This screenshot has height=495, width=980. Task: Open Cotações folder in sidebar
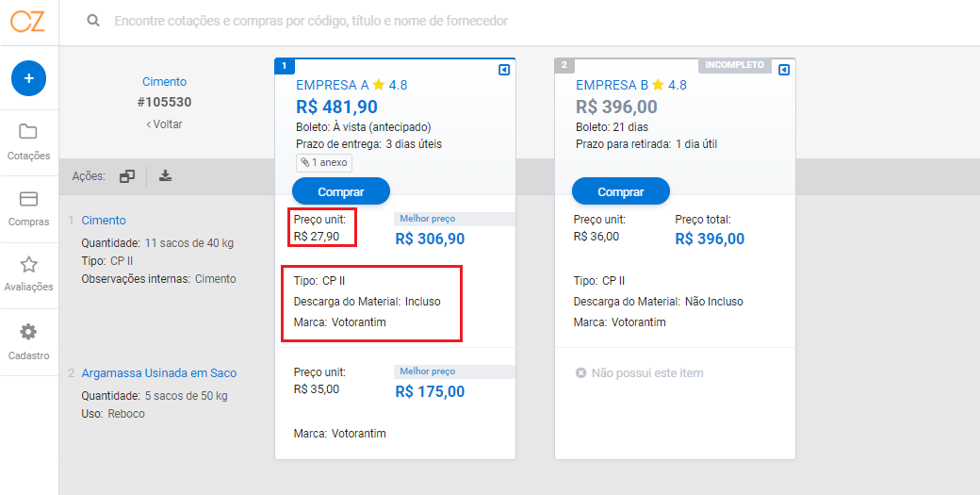[28, 142]
